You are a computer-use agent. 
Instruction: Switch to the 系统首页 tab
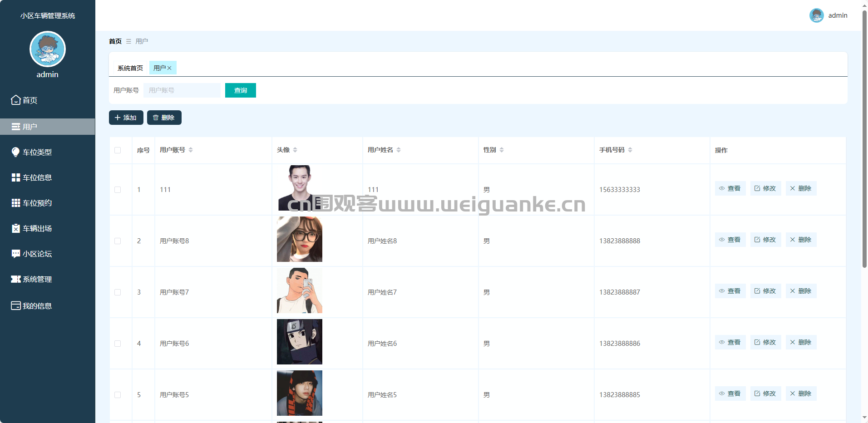[x=130, y=68]
